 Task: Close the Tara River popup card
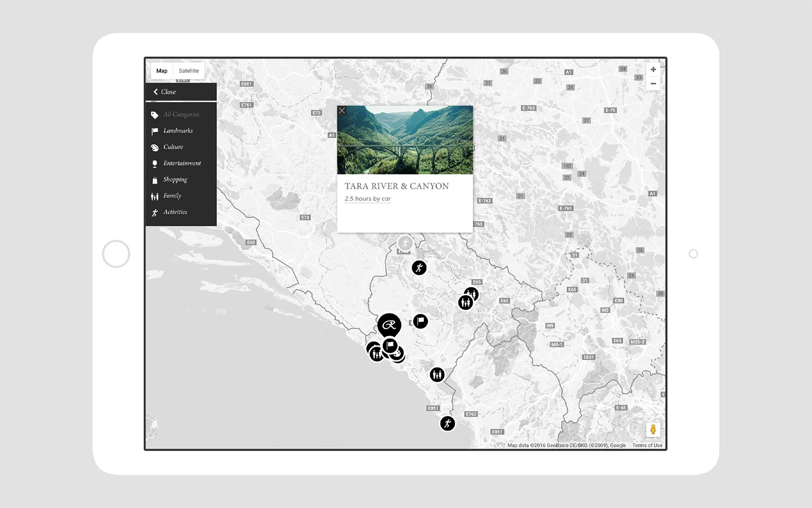(x=342, y=111)
